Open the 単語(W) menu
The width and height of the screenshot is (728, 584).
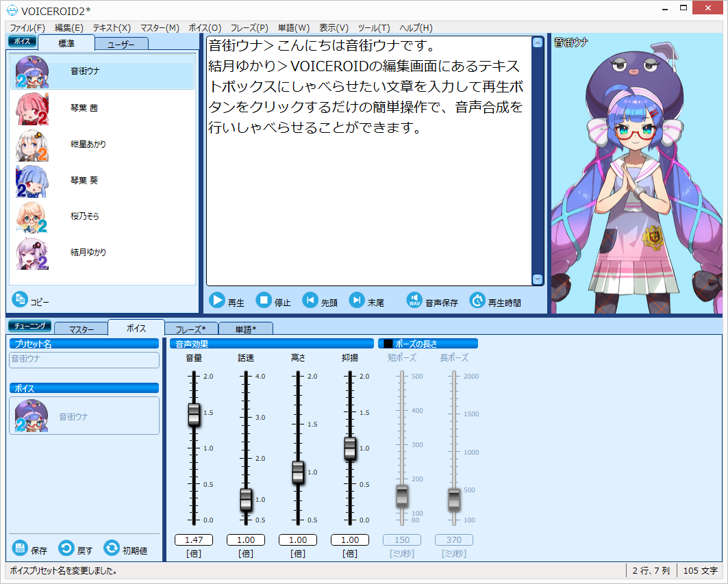293,28
